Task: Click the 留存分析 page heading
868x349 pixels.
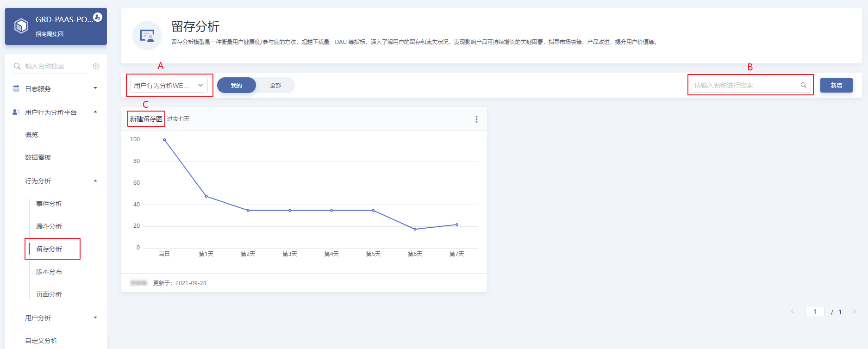Action: (x=195, y=26)
